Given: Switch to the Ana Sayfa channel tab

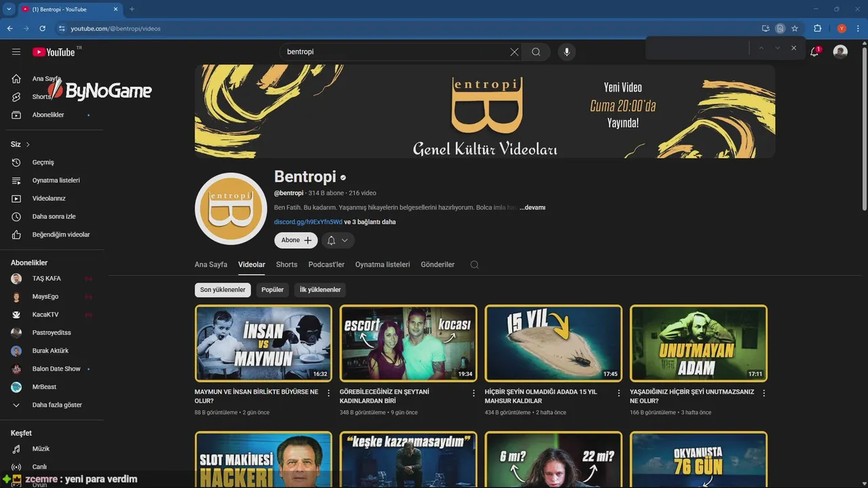Looking at the screenshot, I should pos(211,264).
